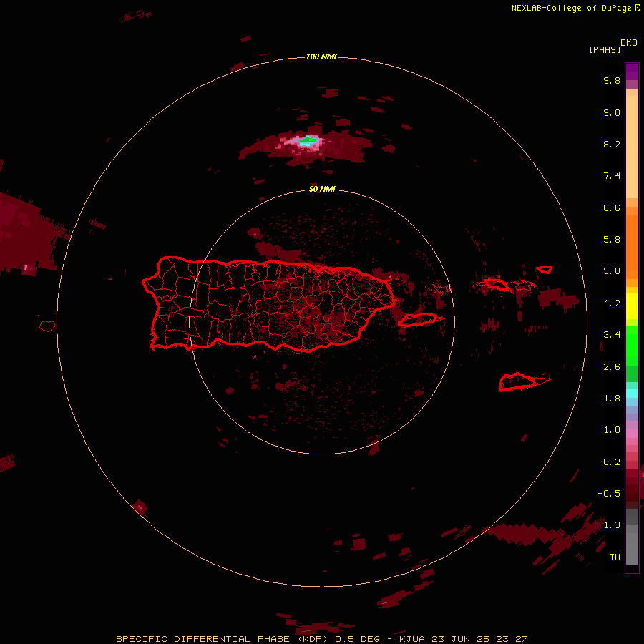This screenshot has width=644, height=644.
Task: Click the 9.8 value on the scale
Action: (x=612, y=80)
